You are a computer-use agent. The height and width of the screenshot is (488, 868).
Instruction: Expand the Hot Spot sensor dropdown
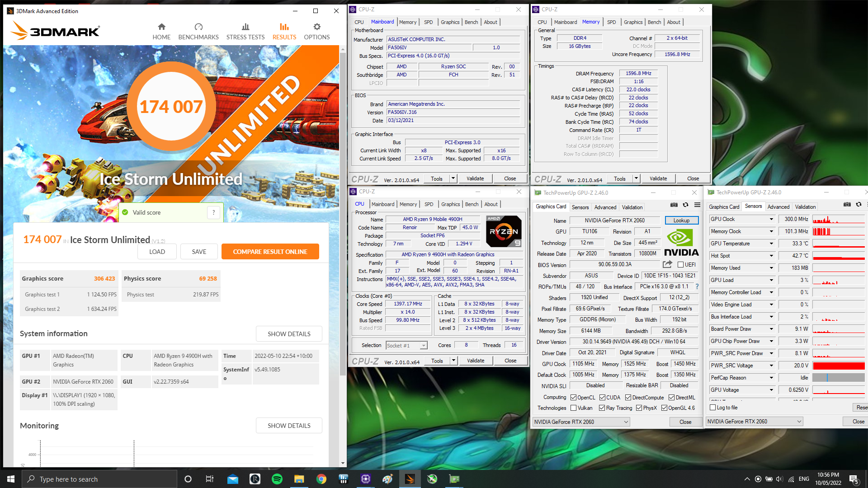pos(771,256)
